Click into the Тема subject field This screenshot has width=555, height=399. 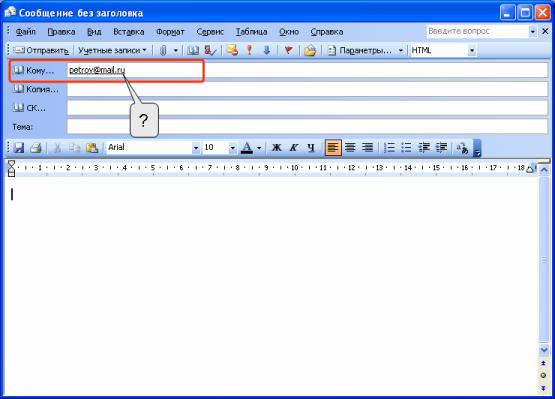click(307, 126)
